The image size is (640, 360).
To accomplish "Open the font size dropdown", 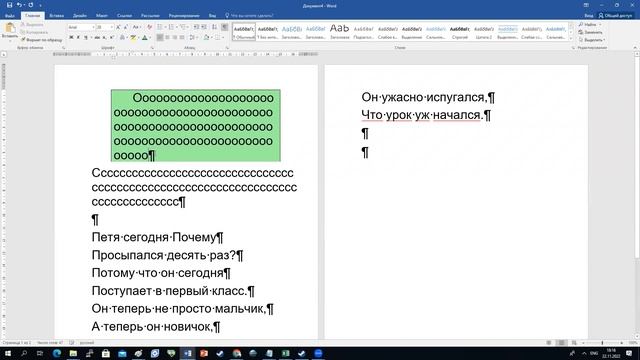I will 111,27.
